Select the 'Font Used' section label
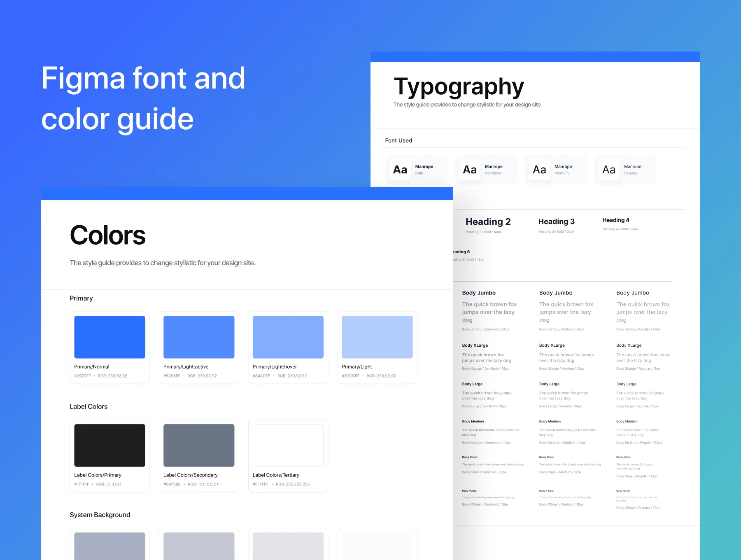Viewport: 741px width, 560px height. click(398, 140)
